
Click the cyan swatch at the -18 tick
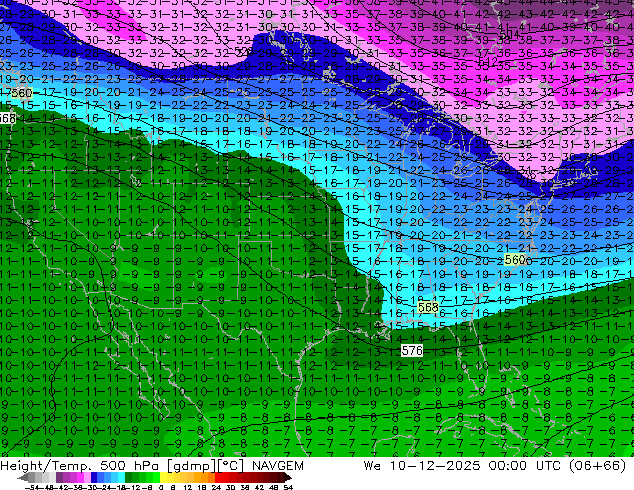pyautogui.click(x=121, y=477)
